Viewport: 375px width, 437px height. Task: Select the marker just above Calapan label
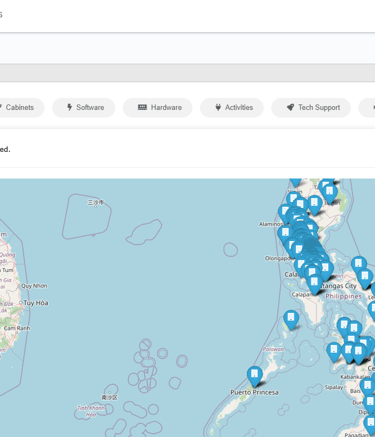click(314, 284)
